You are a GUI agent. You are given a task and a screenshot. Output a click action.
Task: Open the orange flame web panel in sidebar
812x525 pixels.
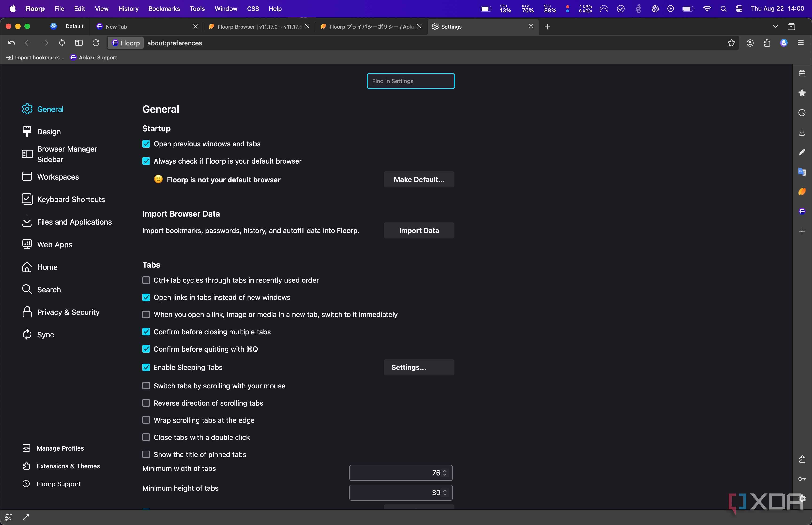click(x=802, y=192)
